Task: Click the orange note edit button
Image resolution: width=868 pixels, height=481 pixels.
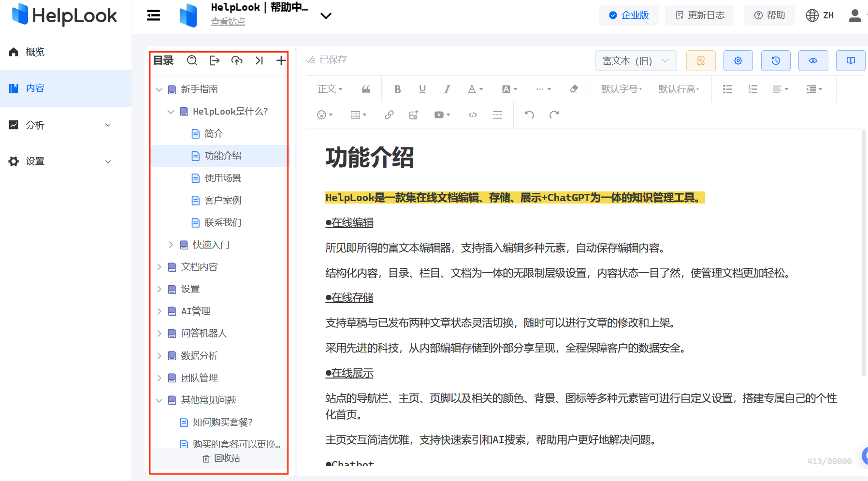Action: (x=701, y=60)
